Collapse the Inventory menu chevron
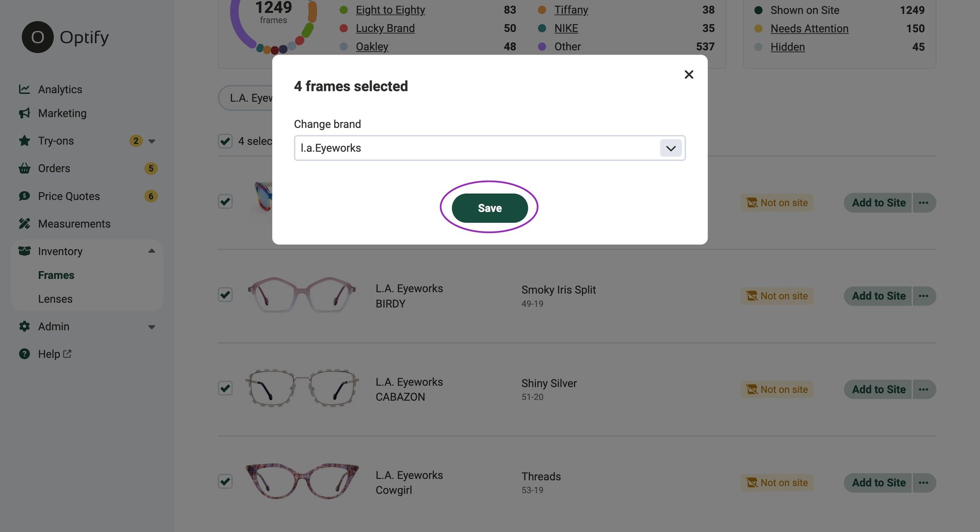The image size is (980, 532). coord(151,250)
